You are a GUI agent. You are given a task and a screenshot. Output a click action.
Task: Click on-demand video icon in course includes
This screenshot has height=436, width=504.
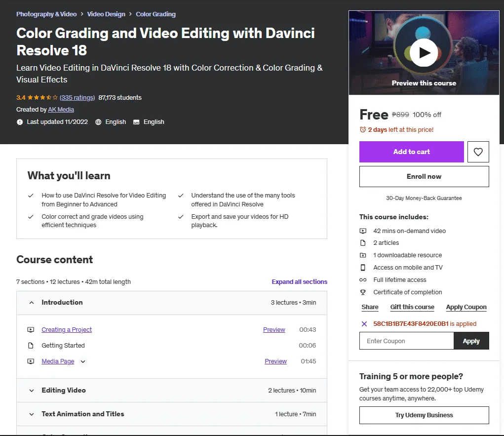(x=363, y=231)
